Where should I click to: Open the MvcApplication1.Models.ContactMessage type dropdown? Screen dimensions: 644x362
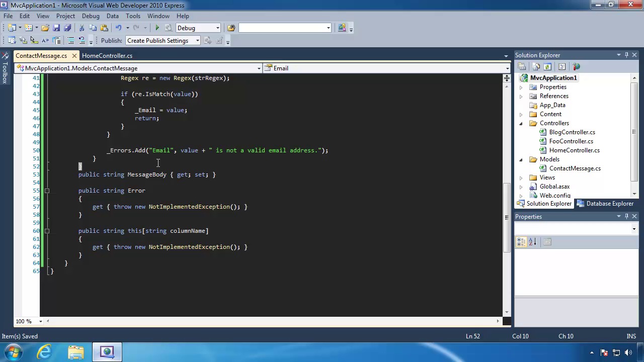(x=259, y=68)
